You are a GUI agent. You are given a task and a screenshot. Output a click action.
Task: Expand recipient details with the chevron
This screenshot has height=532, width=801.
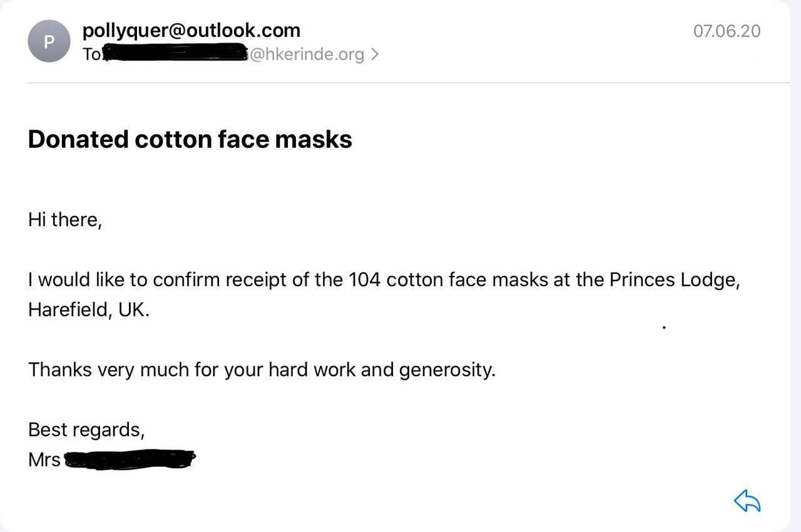pyautogui.click(x=374, y=54)
